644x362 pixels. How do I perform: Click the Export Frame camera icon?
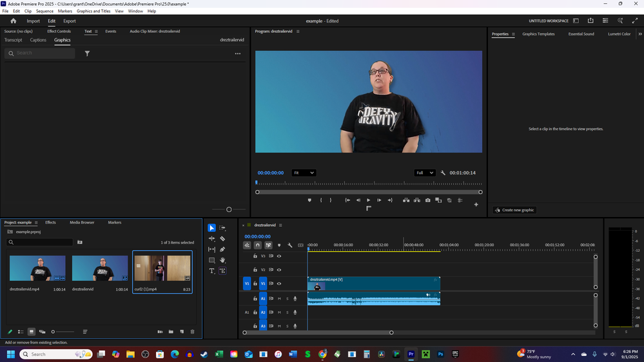pos(427,200)
